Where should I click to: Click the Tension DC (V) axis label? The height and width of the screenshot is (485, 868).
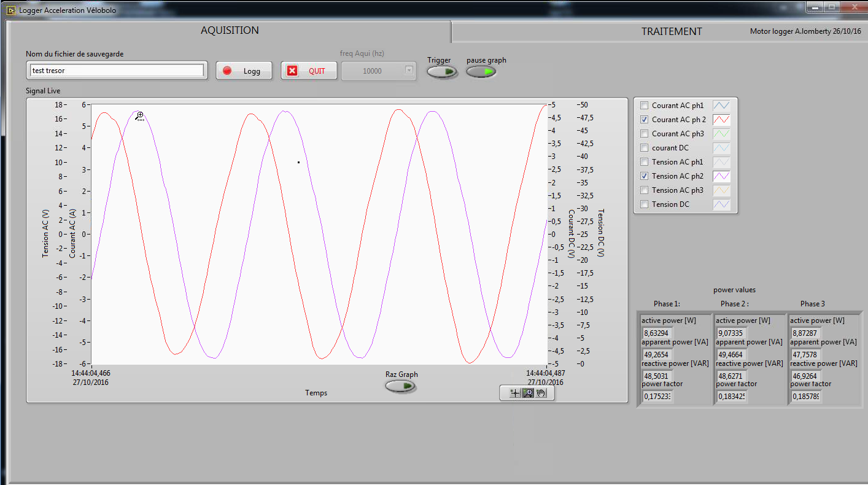[600, 233]
